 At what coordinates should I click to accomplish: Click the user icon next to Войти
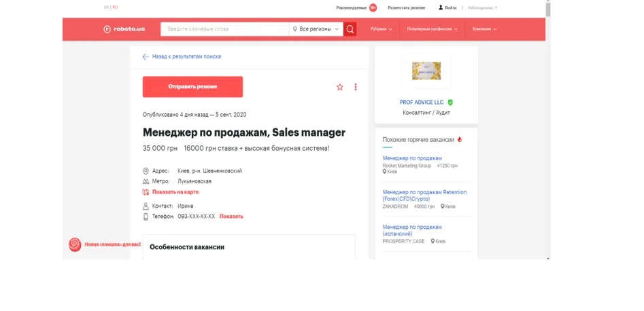pos(441,7)
